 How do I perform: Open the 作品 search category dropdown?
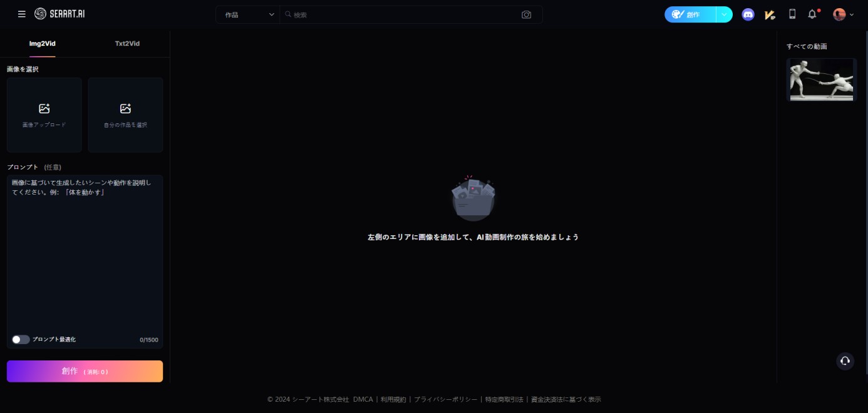[x=247, y=14]
